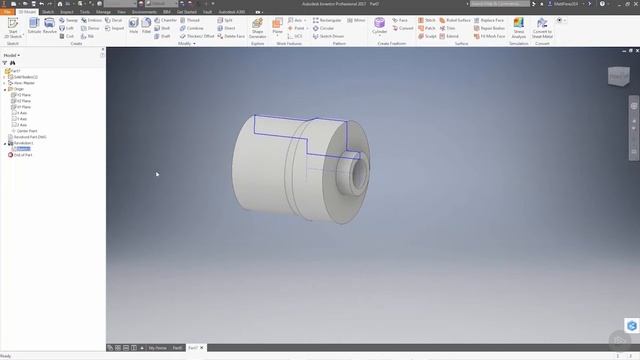This screenshot has height=360, width=640.
Task: Switch to the Inspect ribbon tab
Action: pyautogui.click(x=67, y=12)
